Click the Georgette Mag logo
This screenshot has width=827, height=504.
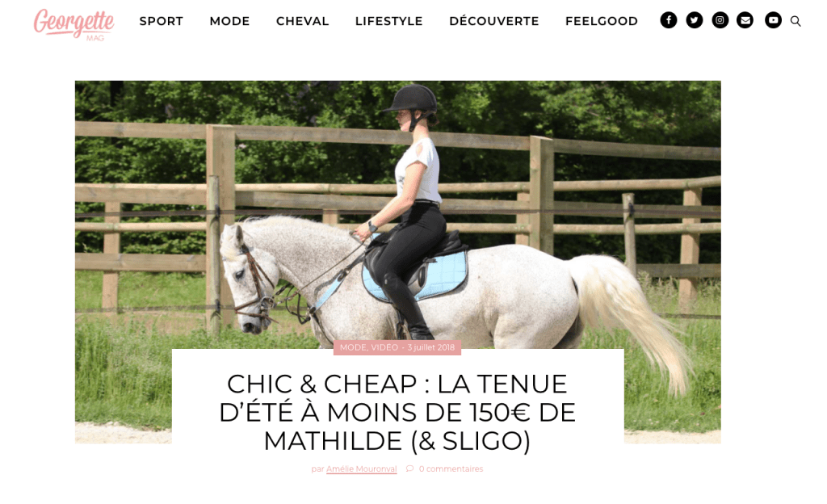(73, 24)
